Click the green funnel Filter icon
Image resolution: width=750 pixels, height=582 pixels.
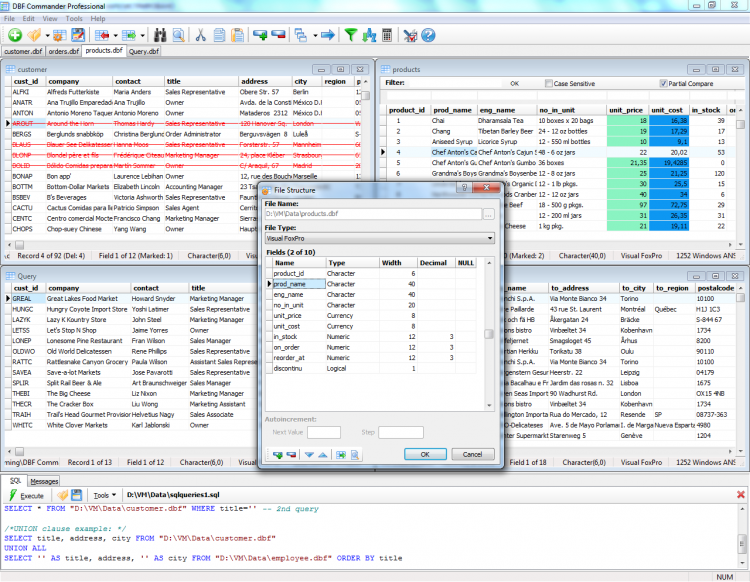[351, 35]
